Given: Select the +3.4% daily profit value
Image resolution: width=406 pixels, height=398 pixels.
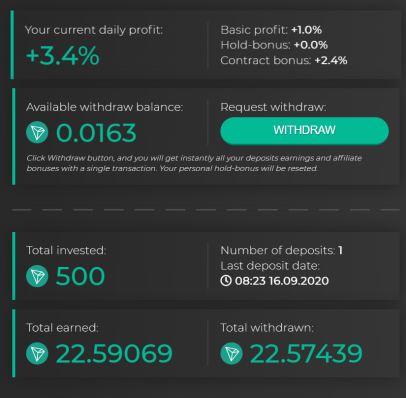Looking at the screenshot, I should [63, 55].
